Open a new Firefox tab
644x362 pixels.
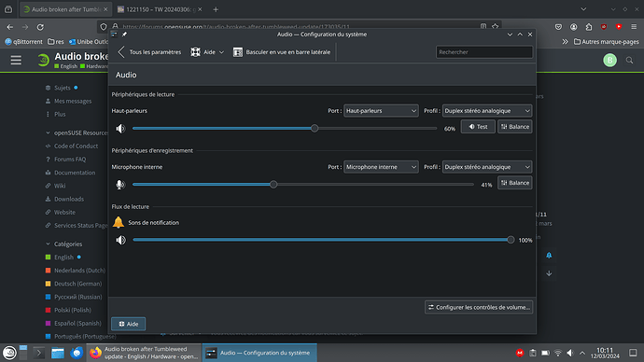216,9
